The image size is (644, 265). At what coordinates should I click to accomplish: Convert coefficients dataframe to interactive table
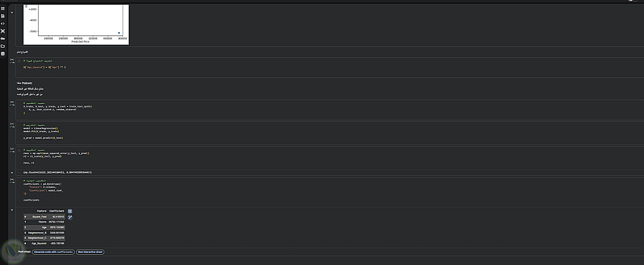[x=70, y=210]
